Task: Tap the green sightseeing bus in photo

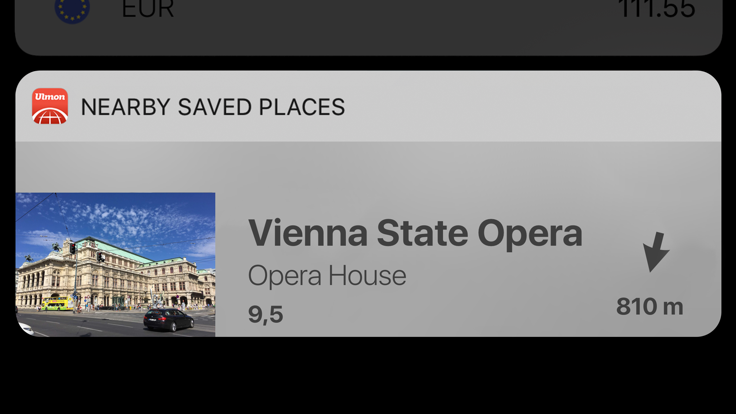Action: 57,304
